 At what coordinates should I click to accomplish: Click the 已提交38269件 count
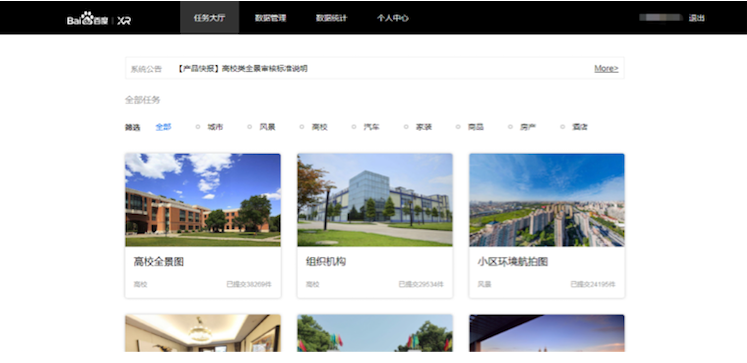point(249,284)
